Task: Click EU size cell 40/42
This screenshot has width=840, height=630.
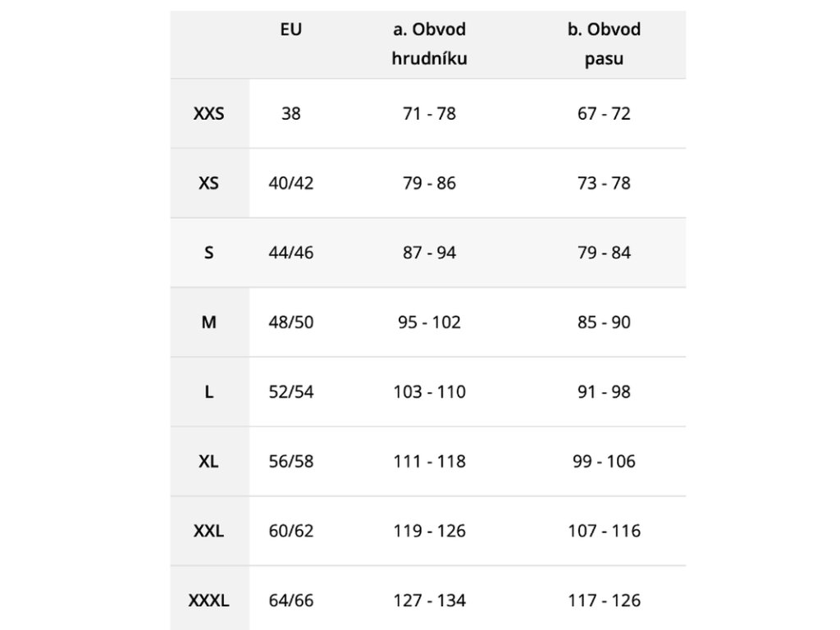Action: (291, 183)
